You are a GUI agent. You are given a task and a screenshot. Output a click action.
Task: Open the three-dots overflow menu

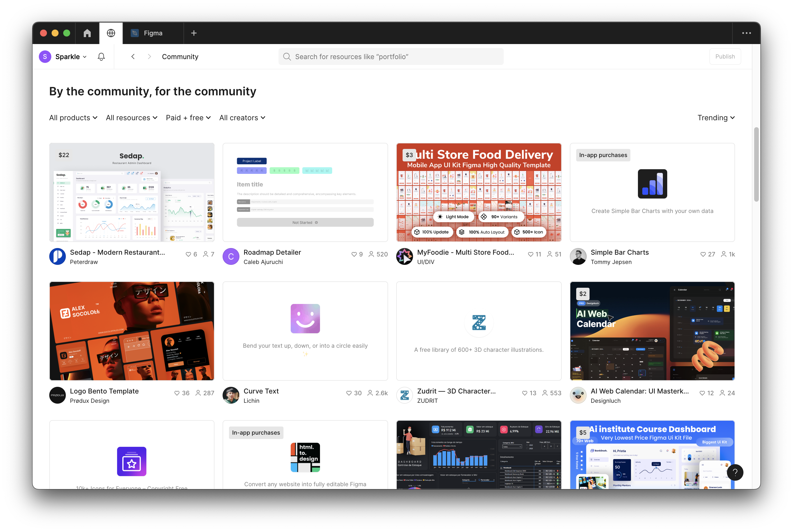point(746,33)
